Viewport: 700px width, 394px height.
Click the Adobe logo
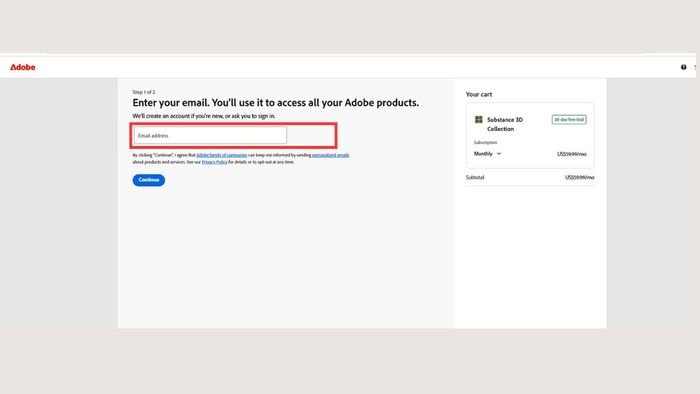(23, 67)
